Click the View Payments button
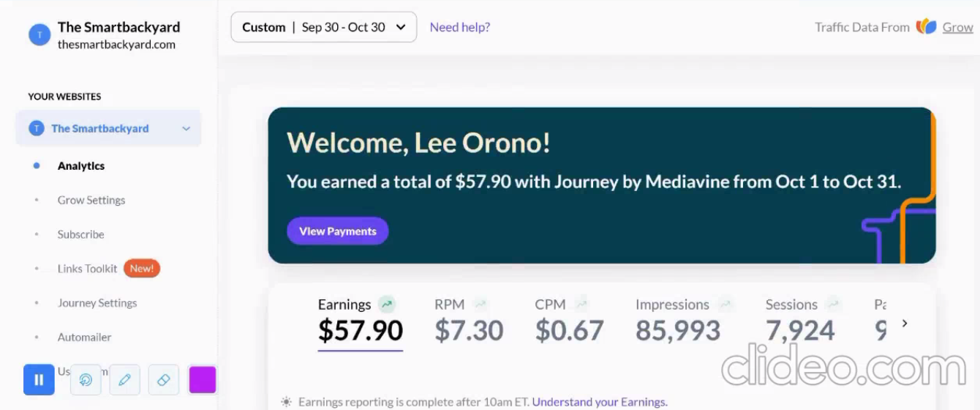The image size is (980, 410). click(x=338, y=231)
